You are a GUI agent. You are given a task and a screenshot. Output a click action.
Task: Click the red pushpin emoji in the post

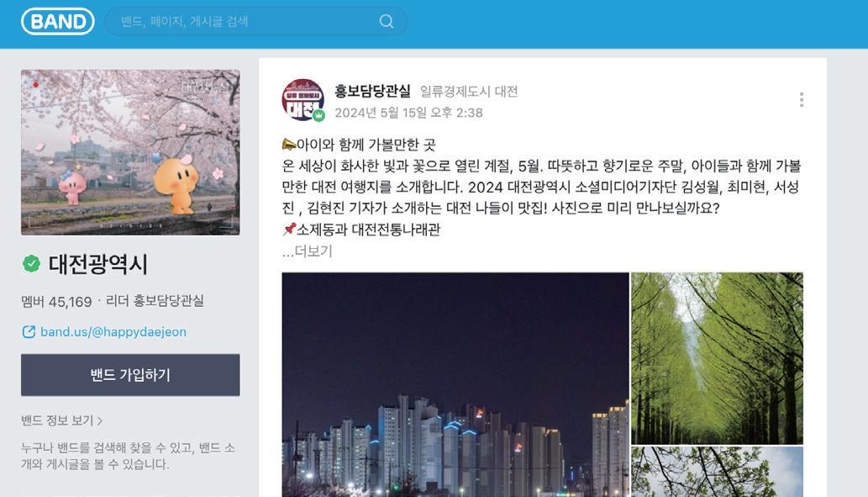(288, 229)
